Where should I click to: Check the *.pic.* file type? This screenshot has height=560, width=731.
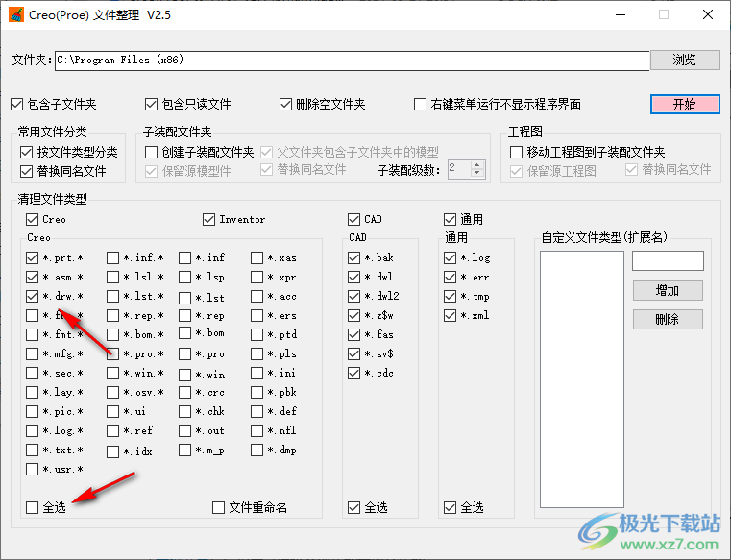(x=32, y=411)
